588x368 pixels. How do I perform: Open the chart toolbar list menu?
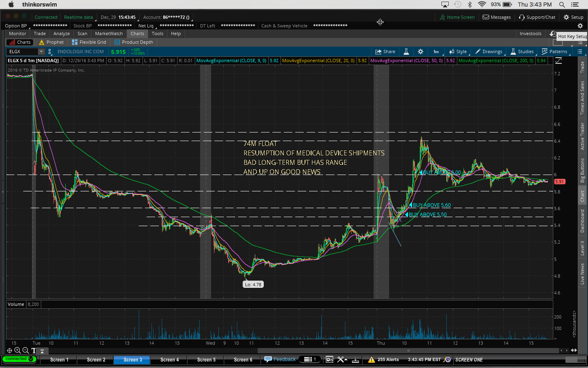coord(580,52)
